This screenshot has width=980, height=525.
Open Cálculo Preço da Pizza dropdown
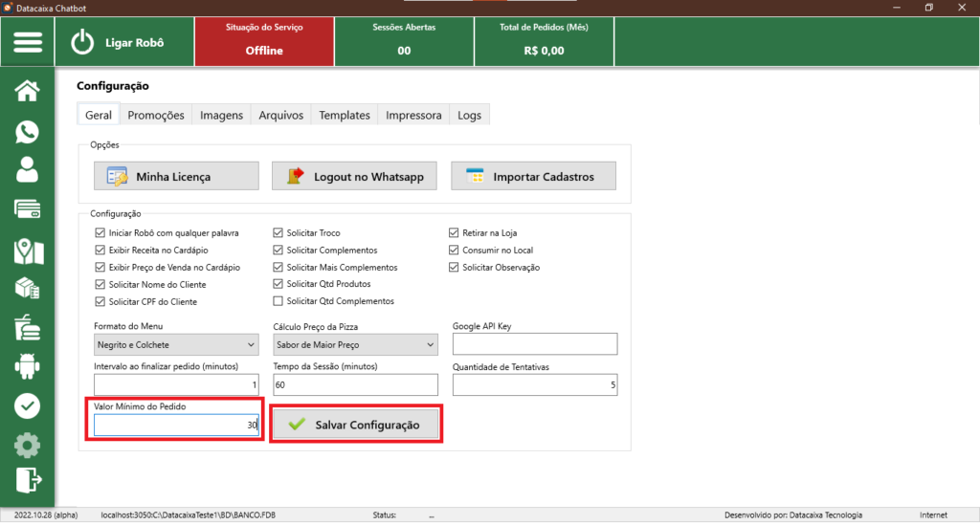click(x=355, y=344)
